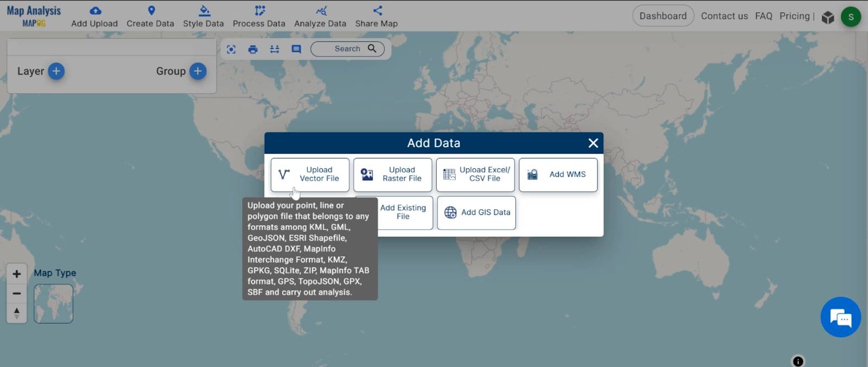Open the Pricing link
The width and height of the screenshot is (868, 367).
click(794, 16)
